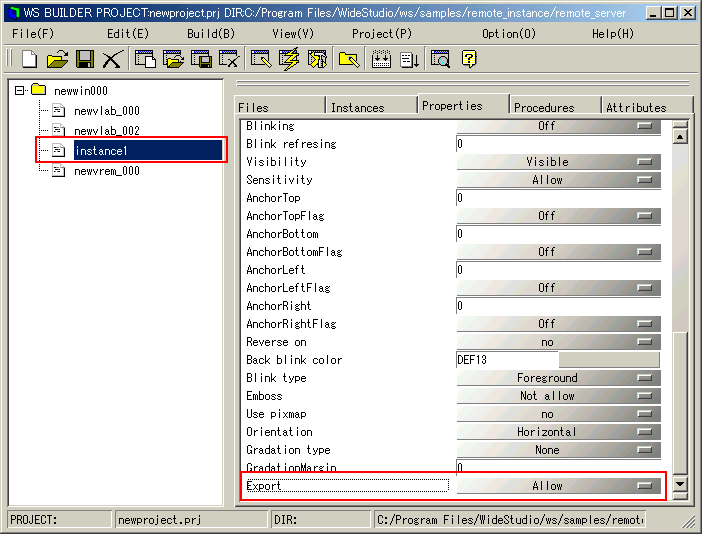Save the window with the window-floppy icon
705x536 pixels.
coord(201,59)
